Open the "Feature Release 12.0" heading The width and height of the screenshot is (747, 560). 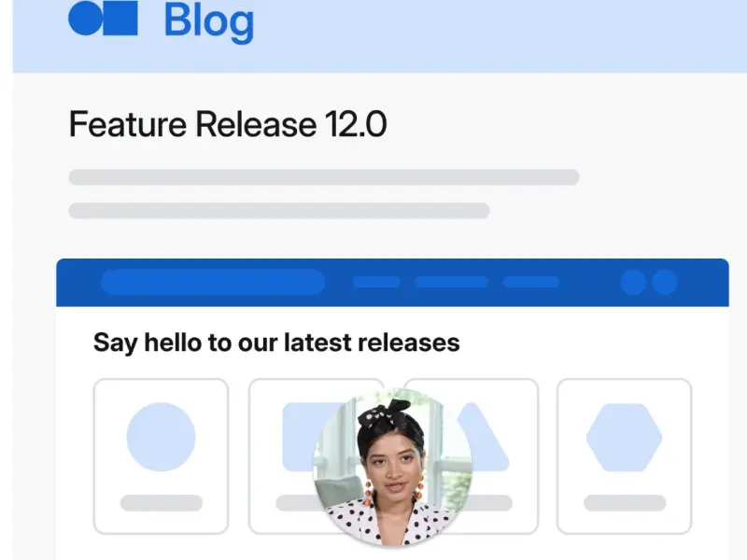tap(228, 124)
